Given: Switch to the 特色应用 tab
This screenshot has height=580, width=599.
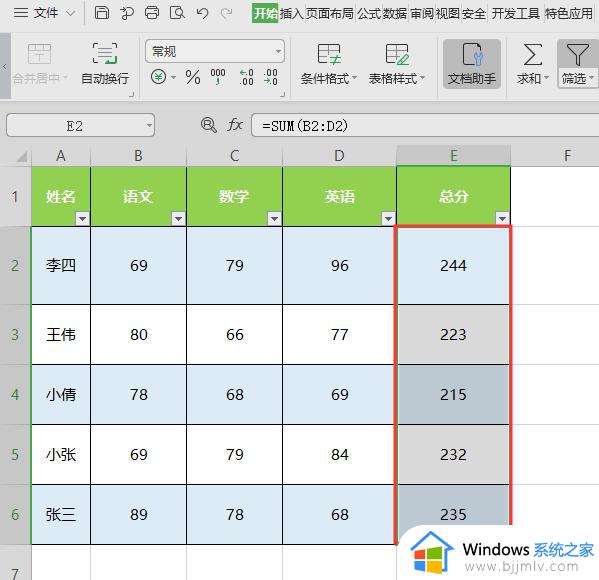Looking at the screenshot, I should [x=568, y=13].
